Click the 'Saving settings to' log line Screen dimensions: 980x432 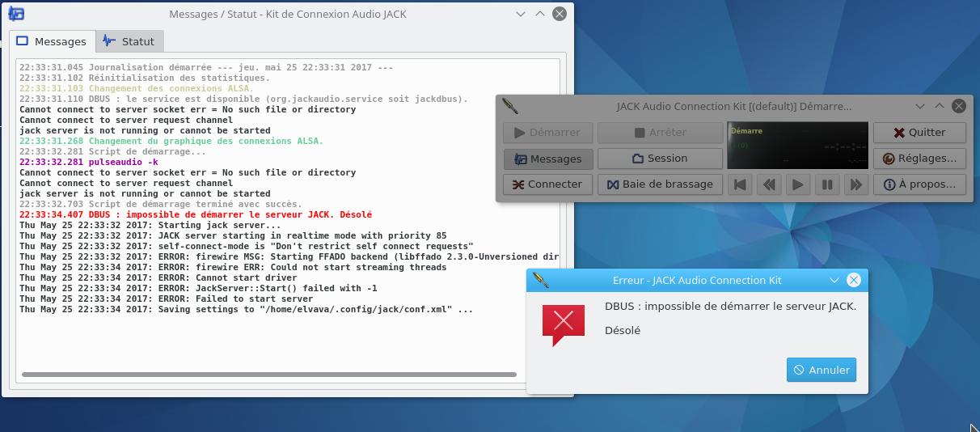click(x=246, y=309)
